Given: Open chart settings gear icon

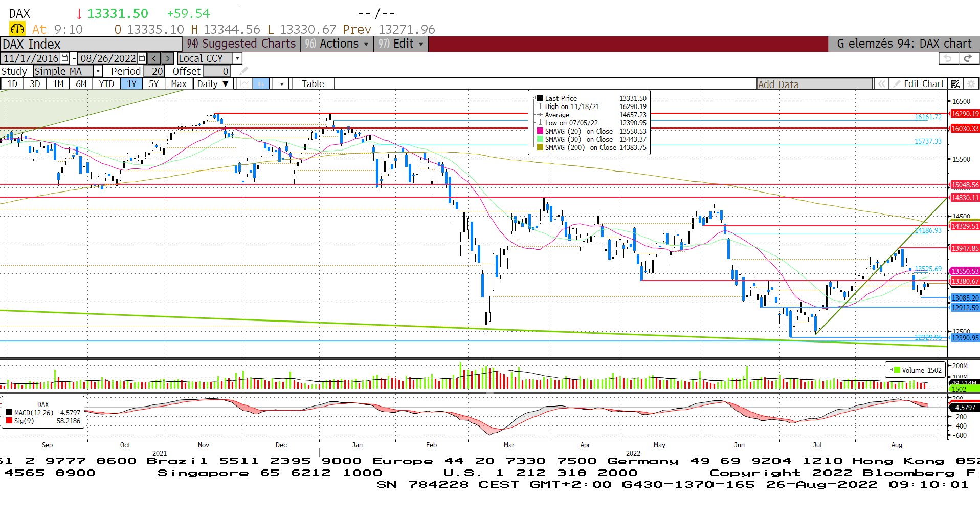Looking at the screenshot, I should [x=971, y=84].
